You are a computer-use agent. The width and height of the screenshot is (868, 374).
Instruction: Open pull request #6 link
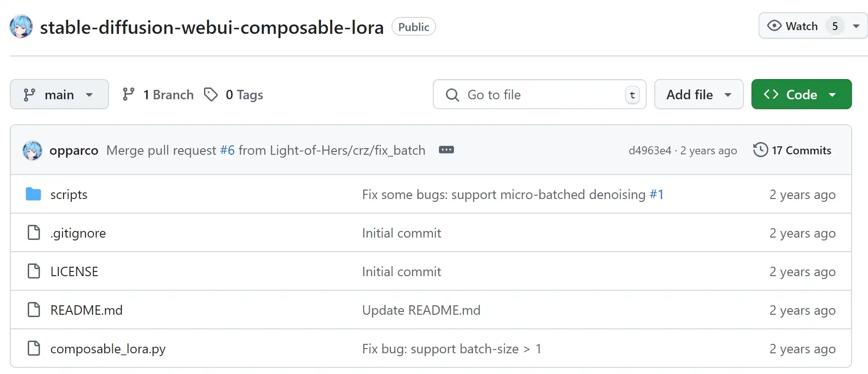coord(227,150)
